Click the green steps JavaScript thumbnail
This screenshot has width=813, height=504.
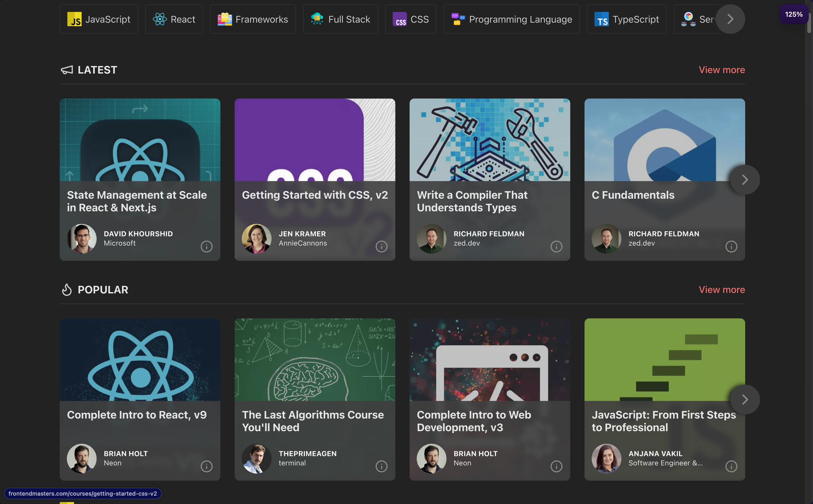(x=665, y=360)
